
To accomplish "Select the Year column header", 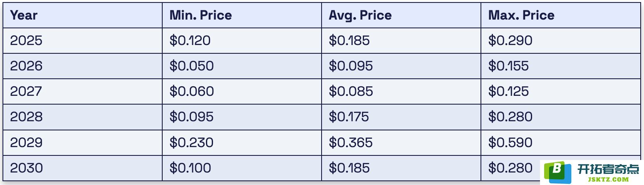I will [82, 15].
